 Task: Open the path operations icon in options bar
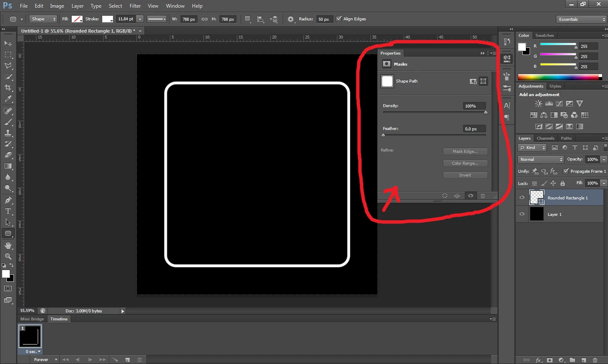pos(248,19)
